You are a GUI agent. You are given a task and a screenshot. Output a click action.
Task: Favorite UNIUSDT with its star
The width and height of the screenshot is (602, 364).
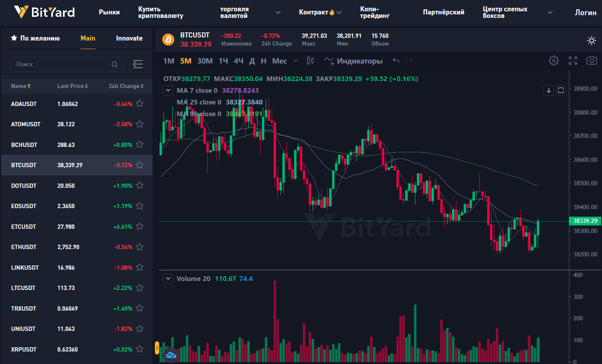140,329
